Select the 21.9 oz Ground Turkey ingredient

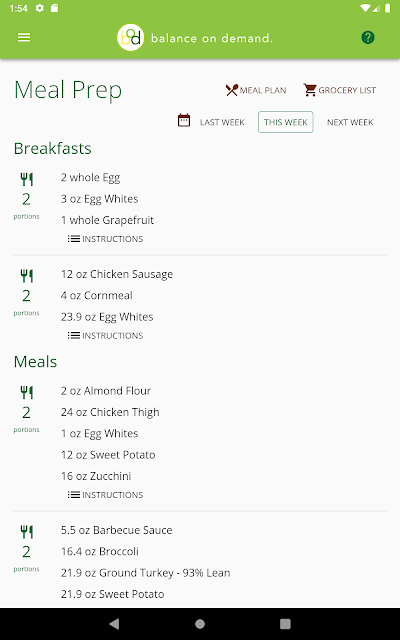click(x=145, y=573)
